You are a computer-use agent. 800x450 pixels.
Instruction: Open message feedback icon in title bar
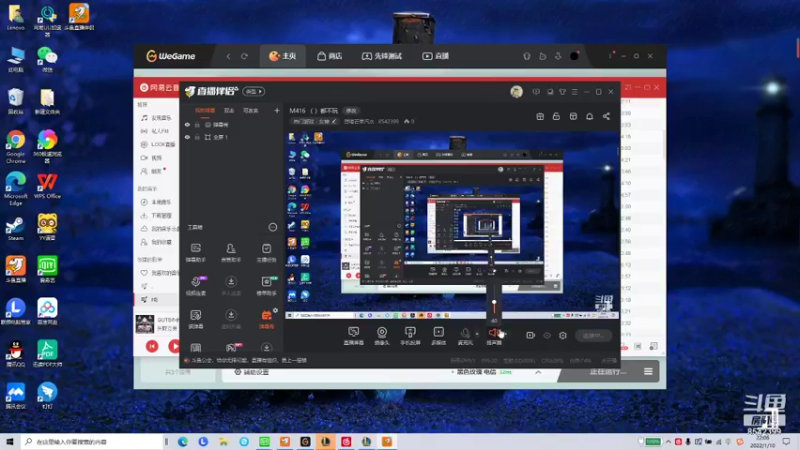click(x=536, y=92)
